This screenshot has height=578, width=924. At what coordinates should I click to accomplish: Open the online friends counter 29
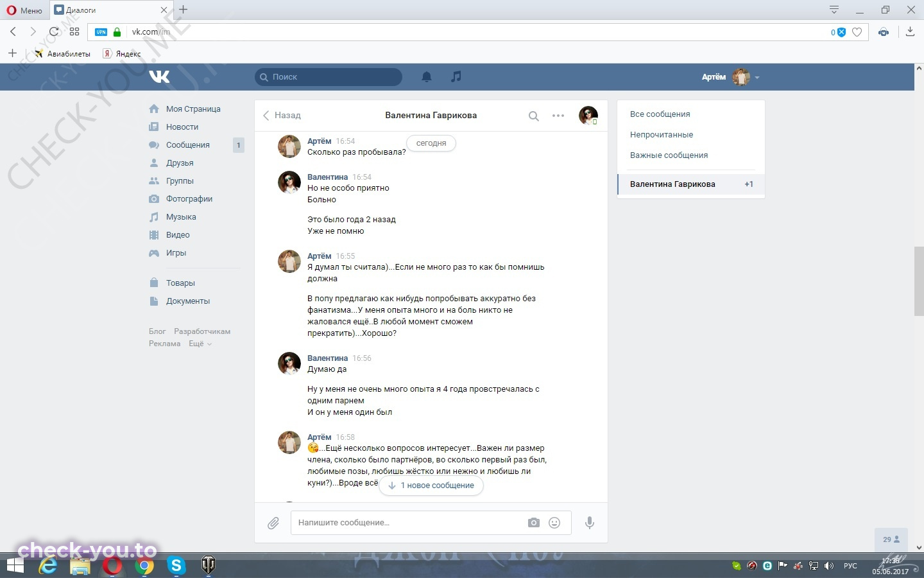pos(891,539)
